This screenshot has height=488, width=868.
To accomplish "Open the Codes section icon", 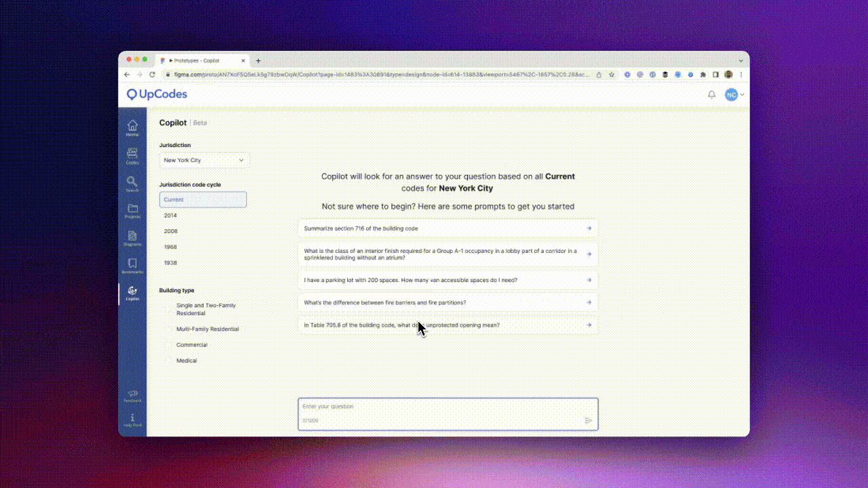I will click(132, 155).
